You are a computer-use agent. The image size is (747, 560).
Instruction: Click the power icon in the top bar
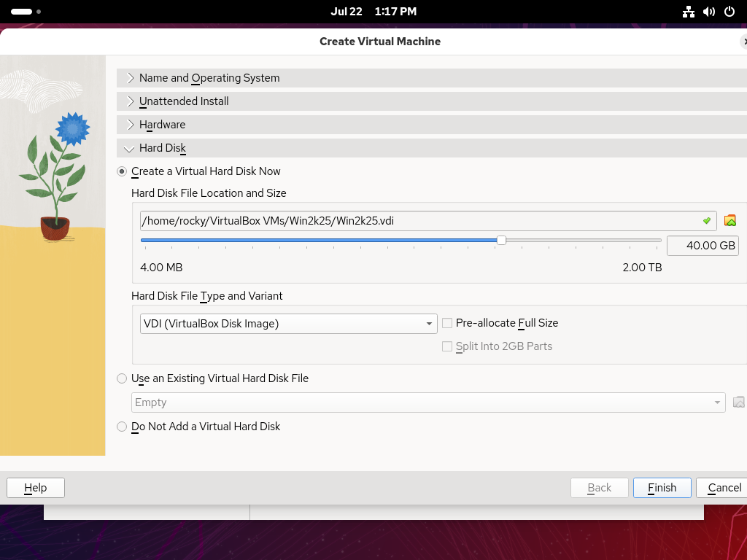click(730, 11)
